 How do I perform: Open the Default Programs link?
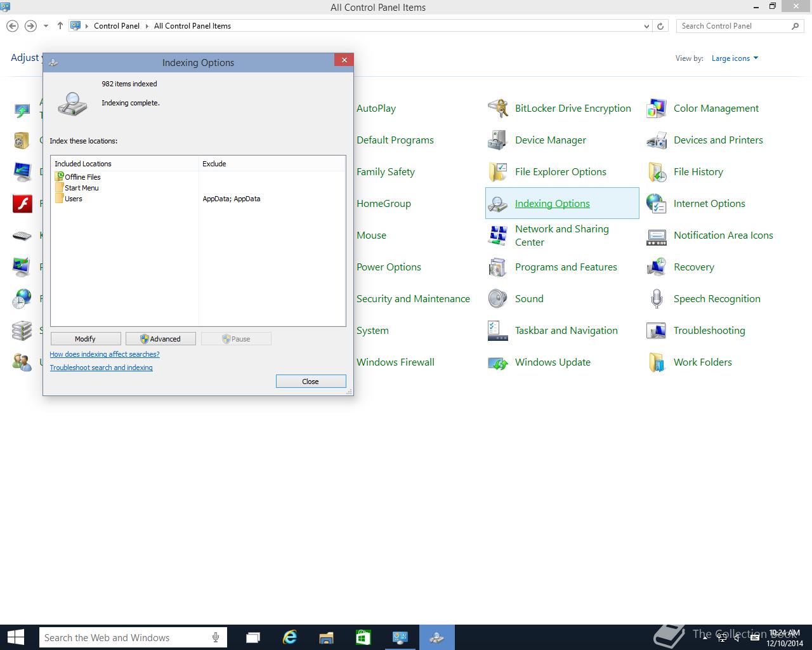(395, 140)
